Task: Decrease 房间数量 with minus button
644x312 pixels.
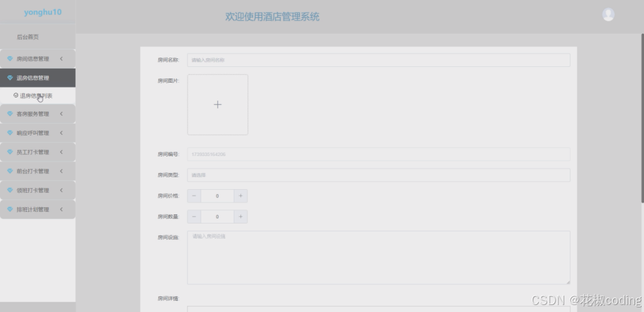Action: coord(194,217)
